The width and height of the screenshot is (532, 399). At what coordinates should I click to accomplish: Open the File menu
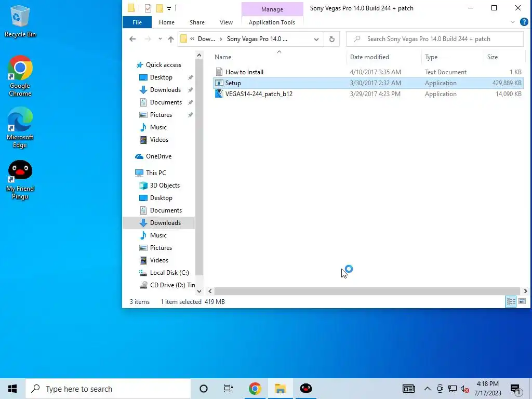tap(137, 22)
